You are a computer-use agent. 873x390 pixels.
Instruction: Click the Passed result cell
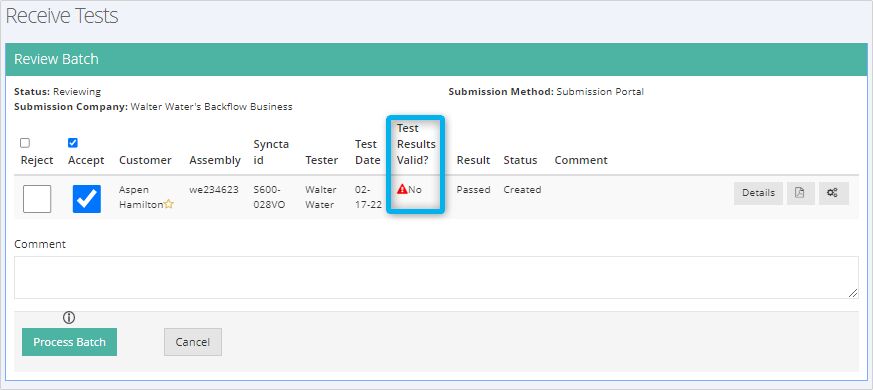point(473,189)
